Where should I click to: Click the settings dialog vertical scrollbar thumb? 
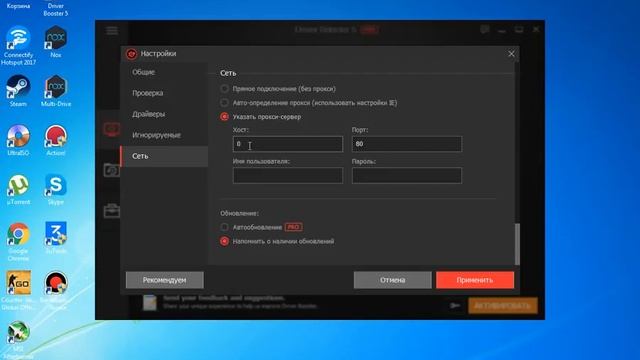[x=518, y=244]
